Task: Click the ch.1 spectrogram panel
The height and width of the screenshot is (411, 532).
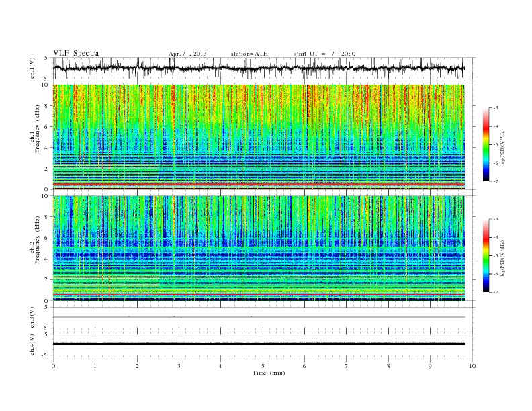Action: tap(259, 137)
